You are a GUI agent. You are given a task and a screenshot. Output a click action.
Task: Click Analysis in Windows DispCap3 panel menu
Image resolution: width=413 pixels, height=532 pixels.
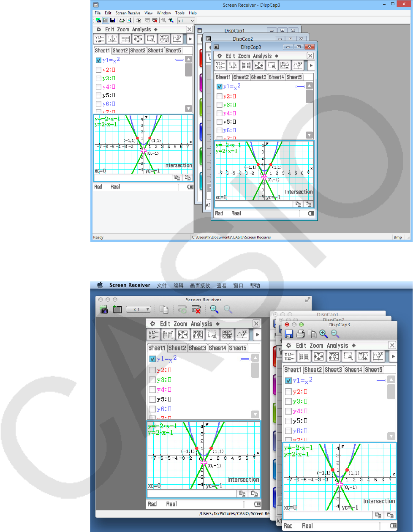click(262, 56)
